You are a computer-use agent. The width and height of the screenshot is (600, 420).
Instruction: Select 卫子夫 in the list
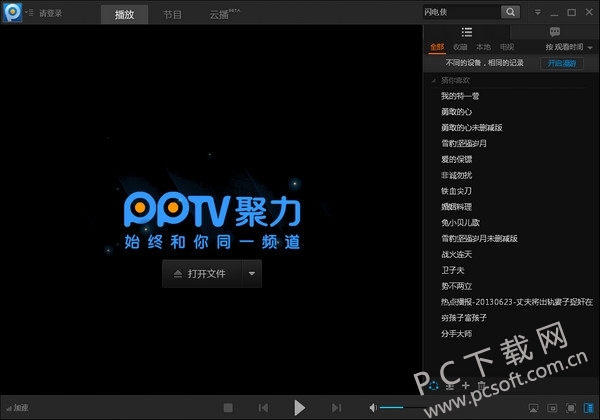[453, 270]
